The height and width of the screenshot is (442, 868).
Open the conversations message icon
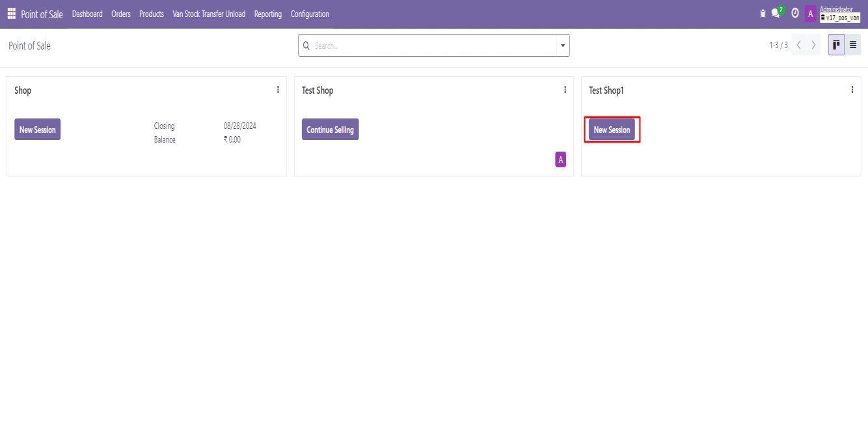[x=776, y=14]
